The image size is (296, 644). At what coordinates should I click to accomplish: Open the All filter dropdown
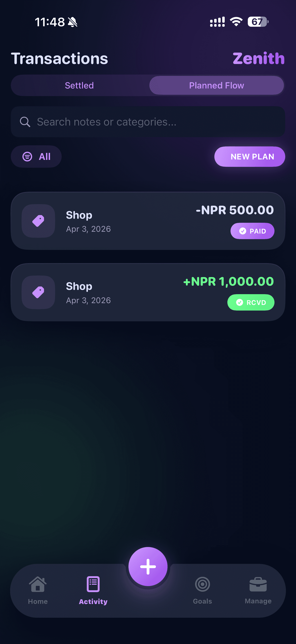coord(36,157)
